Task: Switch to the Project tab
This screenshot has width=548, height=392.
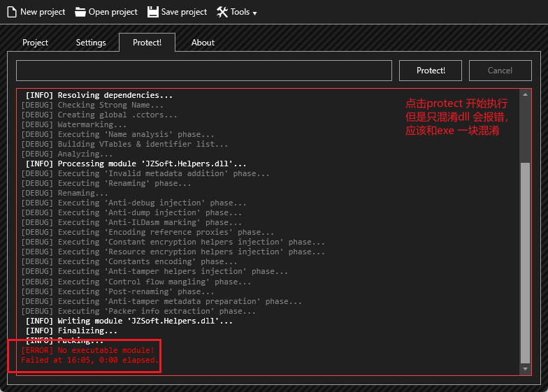Action: pyautogui.click(x=35, y=43)
